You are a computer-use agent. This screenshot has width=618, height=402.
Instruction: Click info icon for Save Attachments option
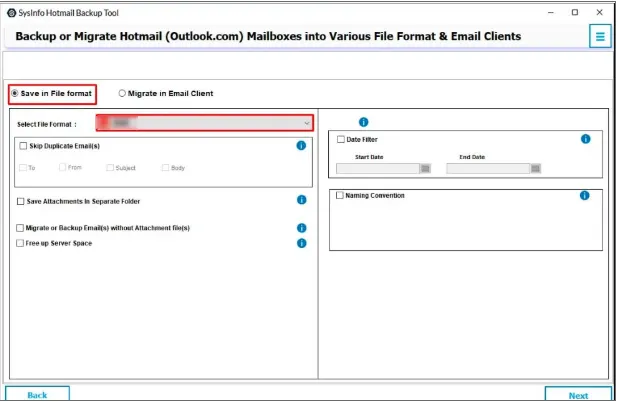tap(301, 200)
